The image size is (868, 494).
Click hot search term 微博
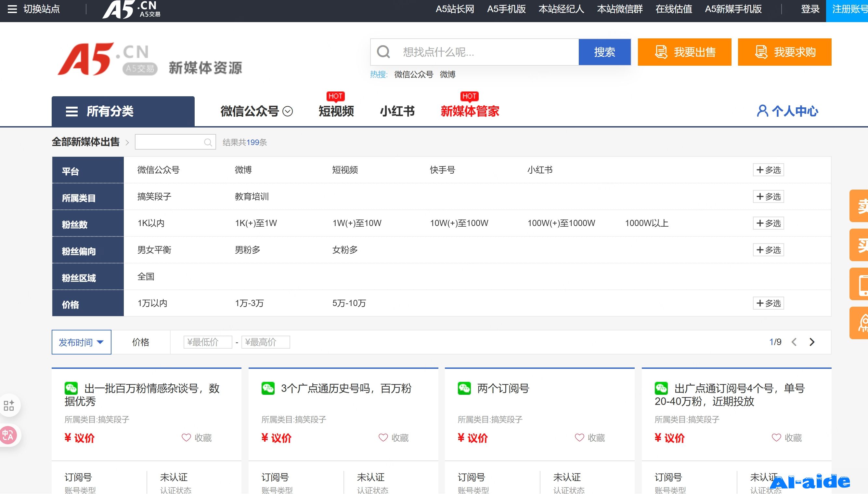point(447,75)
